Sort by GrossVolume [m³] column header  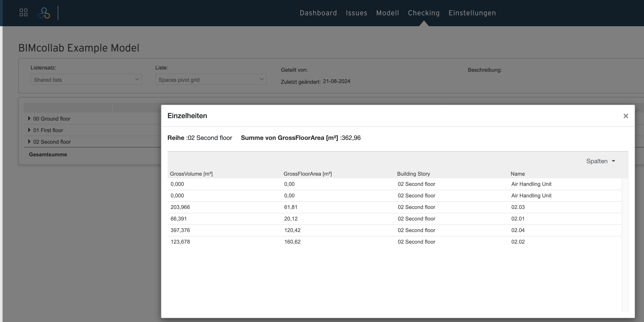tap(191, 174)
